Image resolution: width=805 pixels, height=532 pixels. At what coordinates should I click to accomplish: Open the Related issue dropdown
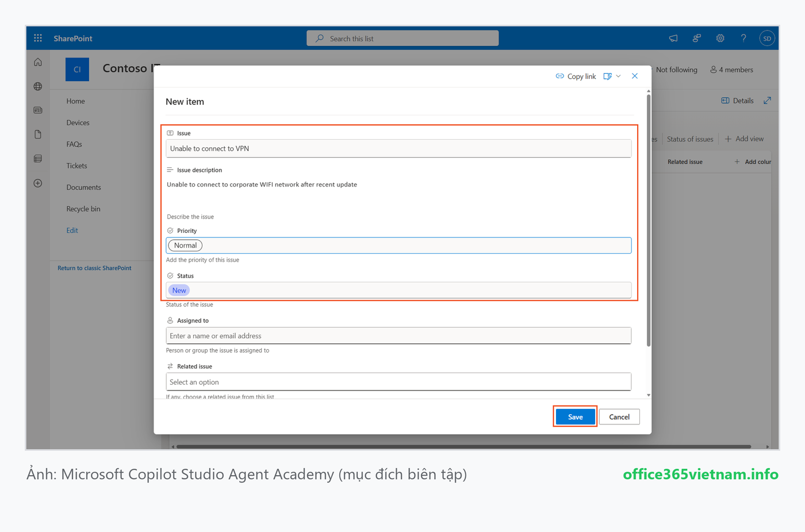click(x=398, y=382)
